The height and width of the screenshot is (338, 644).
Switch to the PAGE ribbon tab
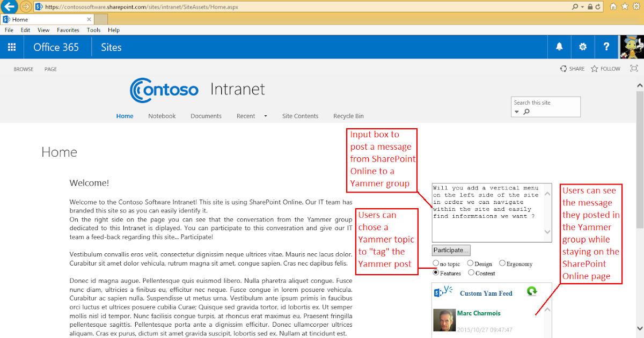50,69
